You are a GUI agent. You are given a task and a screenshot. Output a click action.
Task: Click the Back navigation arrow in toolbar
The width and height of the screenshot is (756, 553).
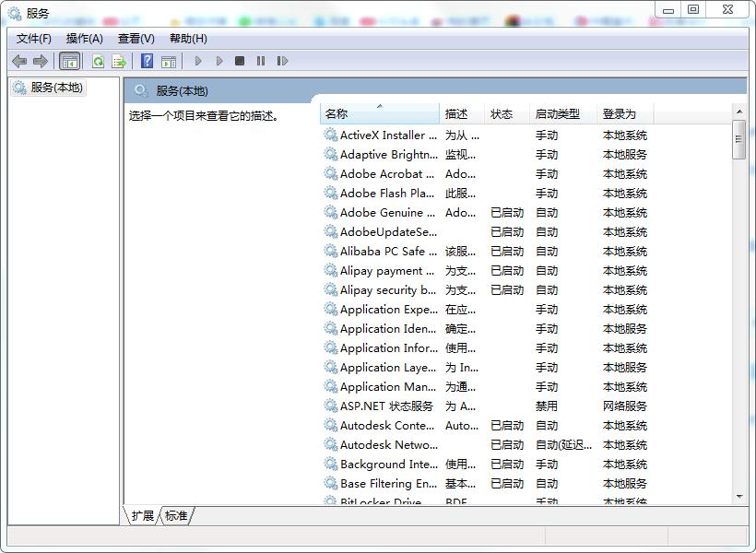pyautogui.click(x=18, y=61)
